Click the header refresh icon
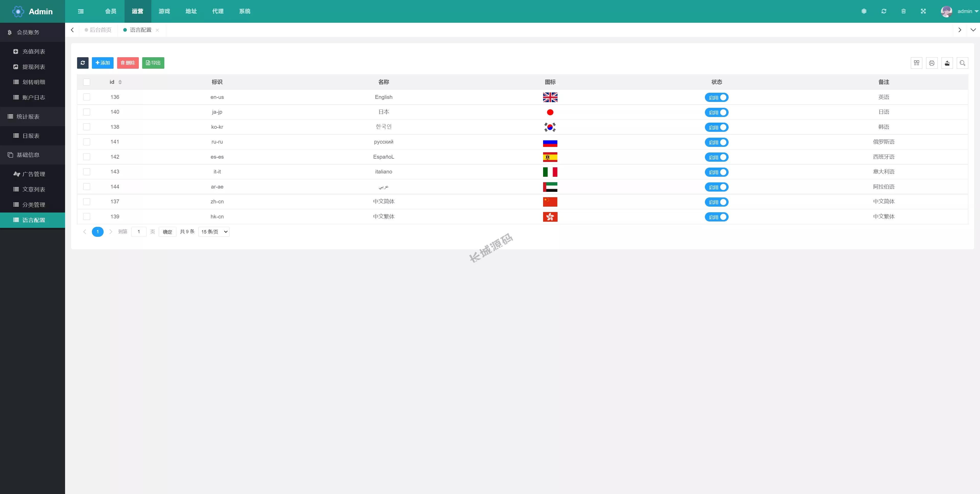The image size is (980, 494). pyautogui.click(x=884, y=11)
